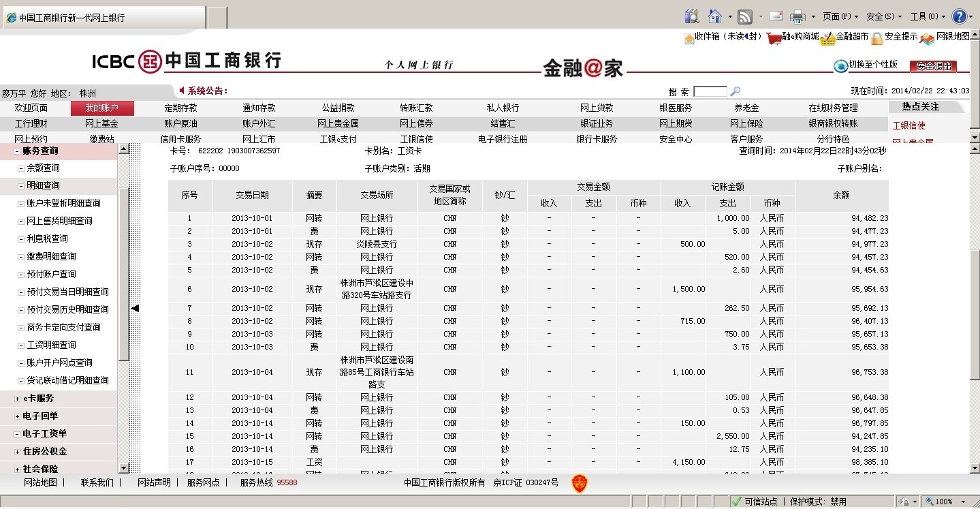Click the printer icon in toolbar
Image resolution: width=980 pixels, height=509 pixels.
click(797, 17)
